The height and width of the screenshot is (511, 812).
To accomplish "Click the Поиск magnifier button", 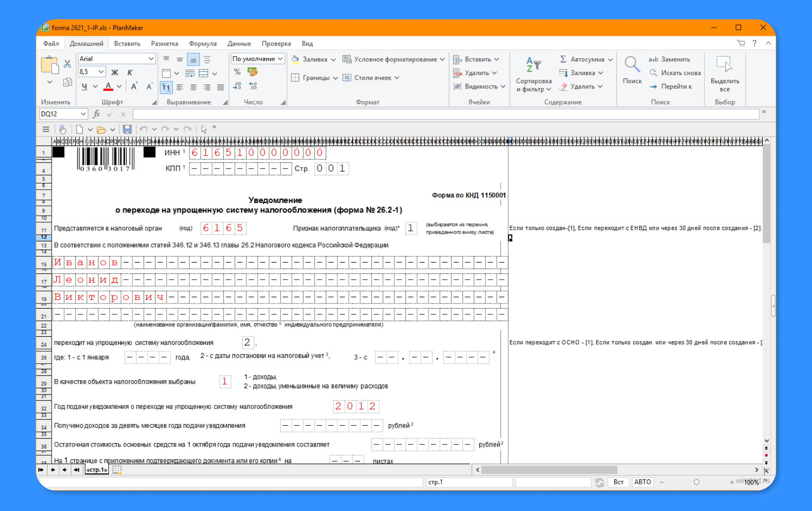I will click(632, 71).
